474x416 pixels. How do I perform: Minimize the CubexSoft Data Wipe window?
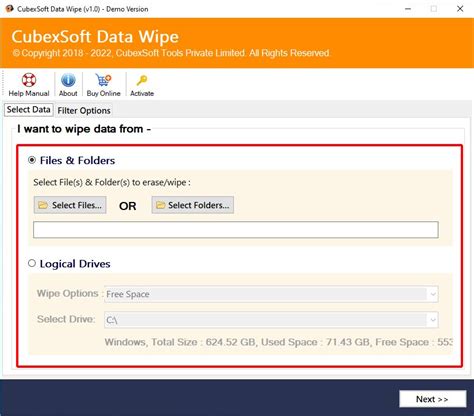408,9
